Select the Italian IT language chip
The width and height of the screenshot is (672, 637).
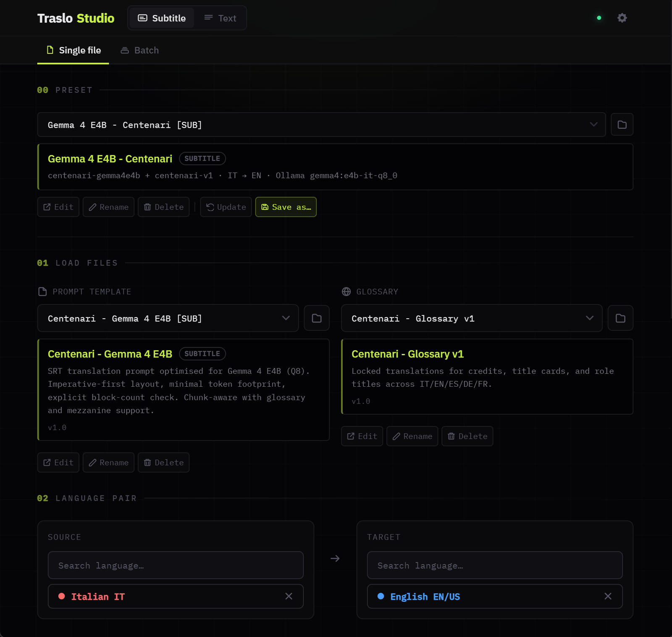click(176, 596)
